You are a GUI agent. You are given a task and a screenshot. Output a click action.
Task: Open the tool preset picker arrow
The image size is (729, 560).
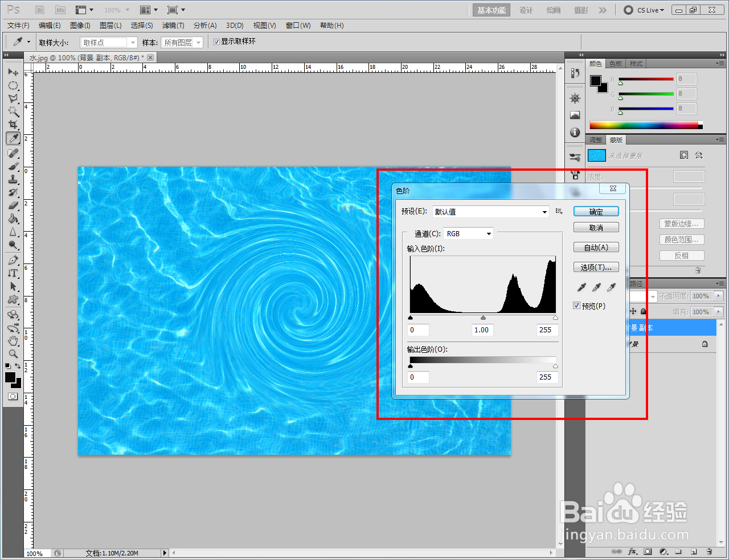(28, 42)
